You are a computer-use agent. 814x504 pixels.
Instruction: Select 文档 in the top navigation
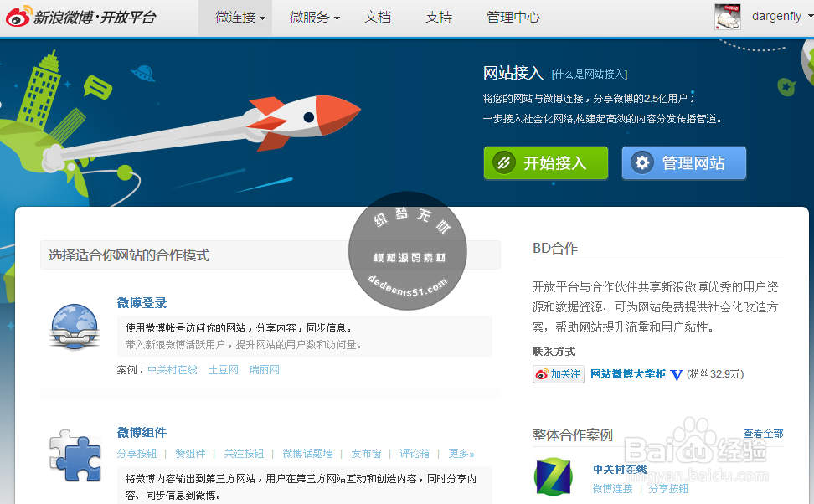pos(378,17)
